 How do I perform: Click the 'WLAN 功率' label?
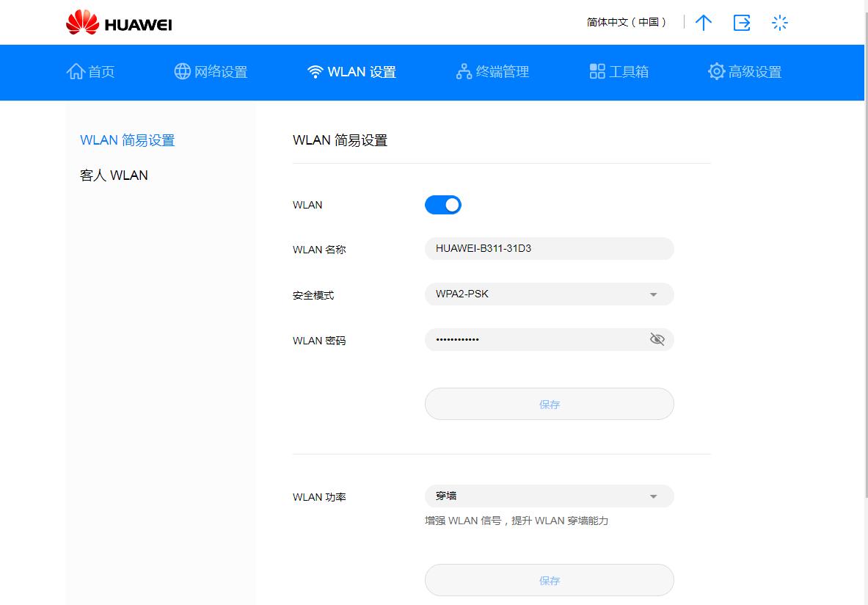click(319, 497)
